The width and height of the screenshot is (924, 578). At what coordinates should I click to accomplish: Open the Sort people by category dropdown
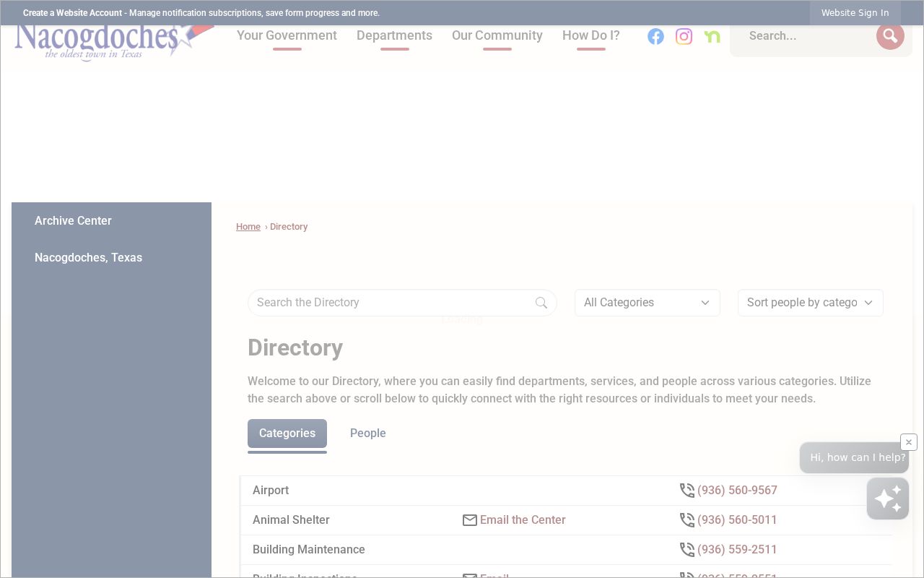[x=811, y=303]
